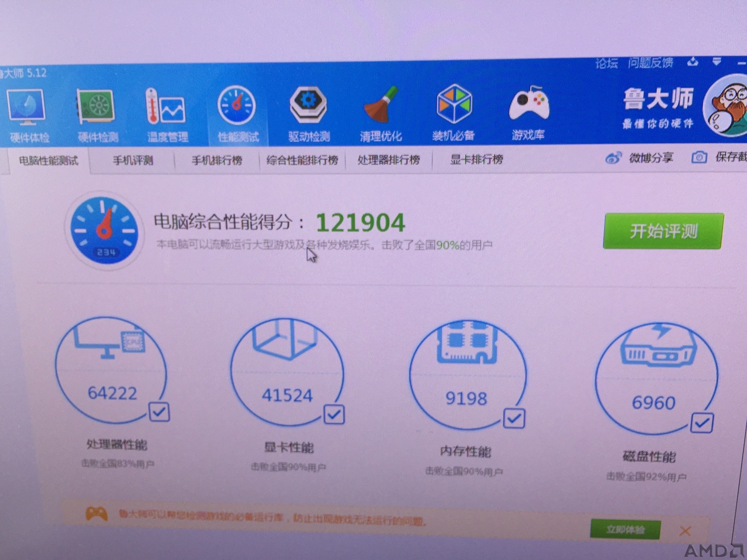Switch to the 综合性能排行榜 tab
The height and width of the screenshot is (560, 747).
(302, 160)
